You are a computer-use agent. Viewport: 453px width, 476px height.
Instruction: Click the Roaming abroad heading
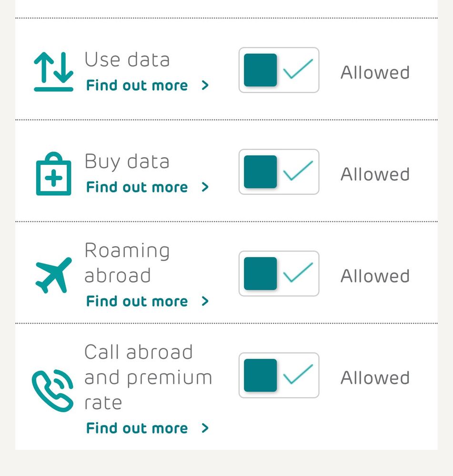point(127,263)
